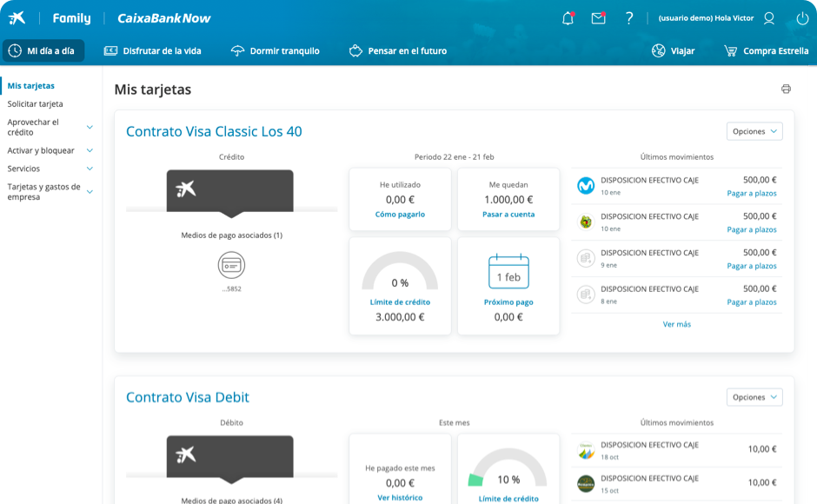Viewport: 817px width, 504px height.
Task: Click the merchant icon for 18 oct movement
Action: tap(586, 450)
